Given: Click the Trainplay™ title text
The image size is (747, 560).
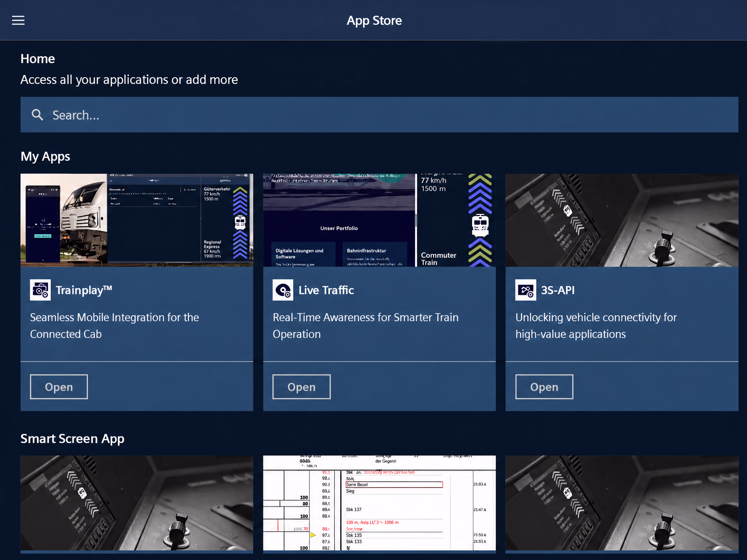Looking at the screenshot, I should (x=84, y=290).
